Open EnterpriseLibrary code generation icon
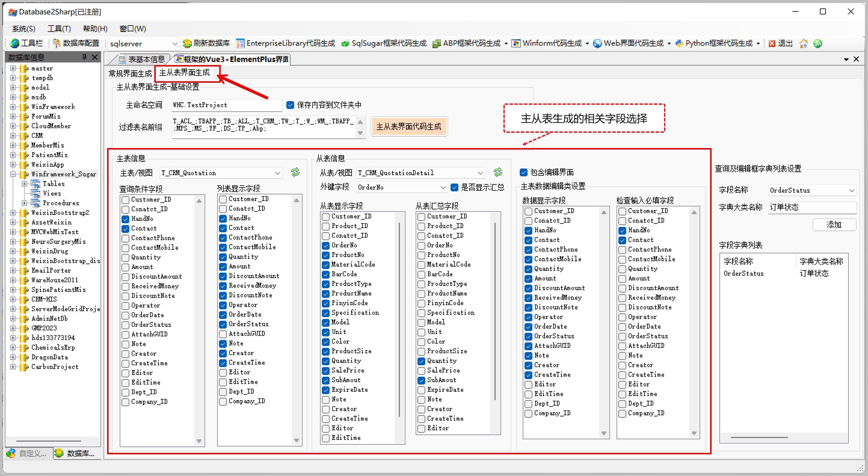868x476 pixels. 240,44
